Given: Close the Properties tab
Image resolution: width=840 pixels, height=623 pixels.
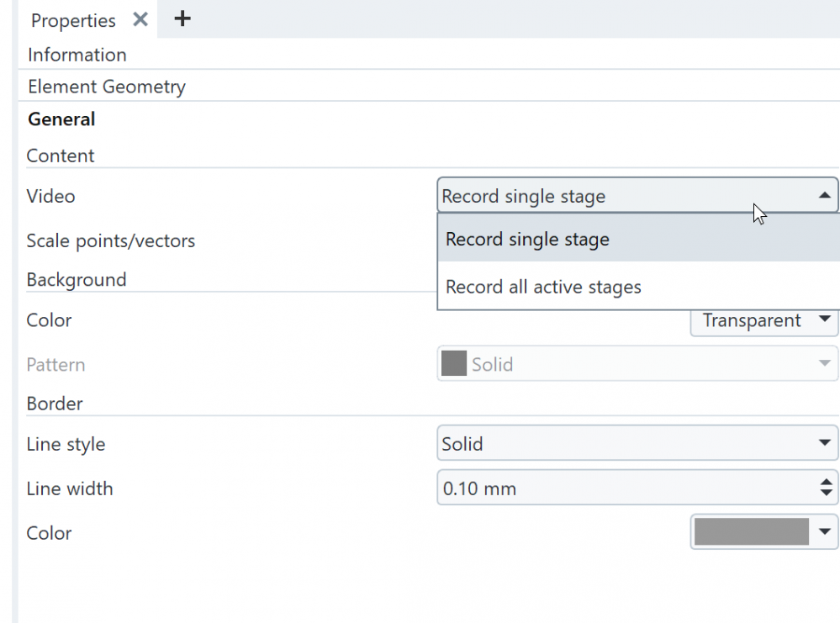Looking at the screenshot, I should click(x=140, y=19).
